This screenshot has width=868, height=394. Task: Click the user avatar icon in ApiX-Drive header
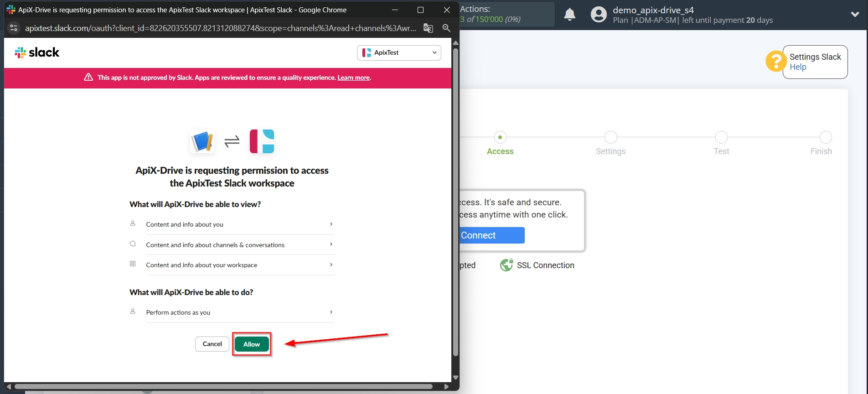pyautogui.click(x=599, y=15)
